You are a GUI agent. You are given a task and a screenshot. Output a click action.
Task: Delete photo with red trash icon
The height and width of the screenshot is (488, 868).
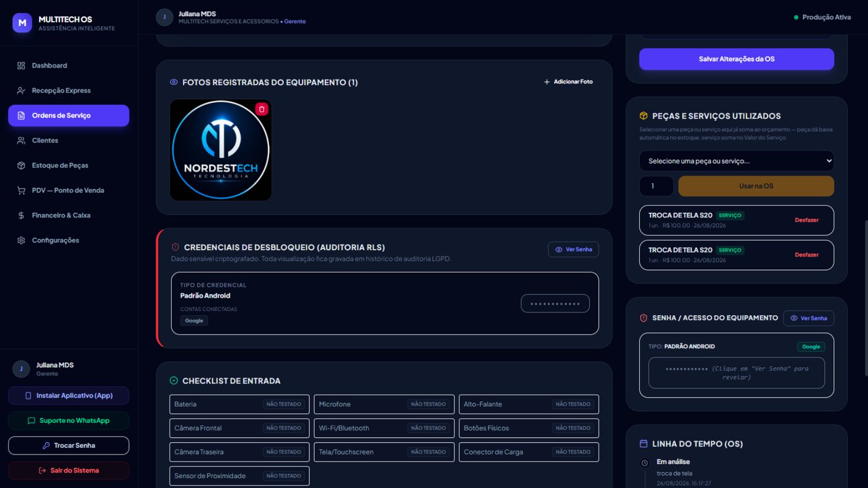coord(262,109)
